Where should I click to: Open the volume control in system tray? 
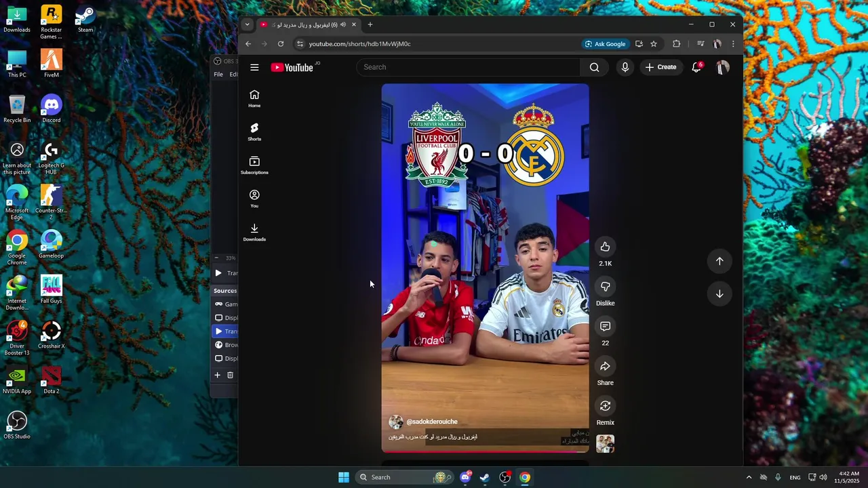tap(823, 477)
